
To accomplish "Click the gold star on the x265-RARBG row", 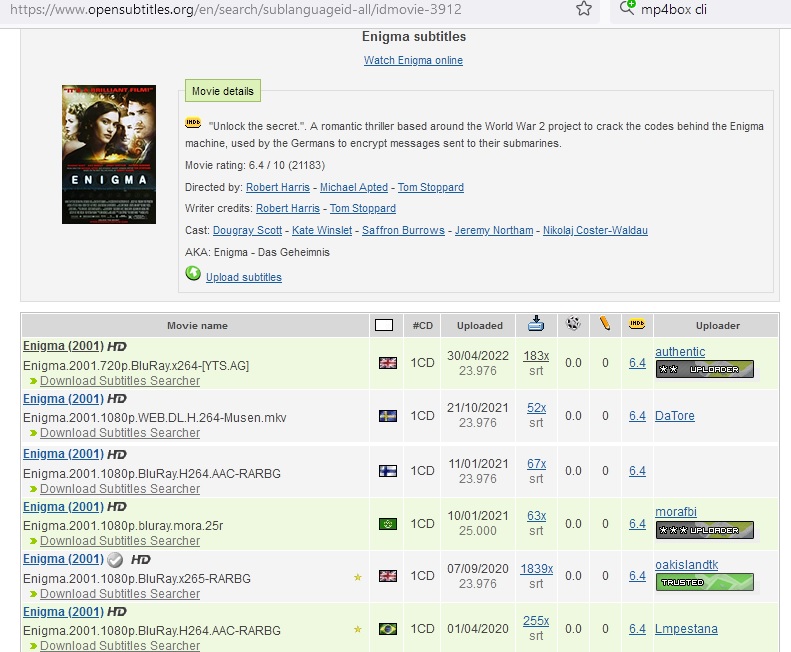I will [x=358, y=577].
